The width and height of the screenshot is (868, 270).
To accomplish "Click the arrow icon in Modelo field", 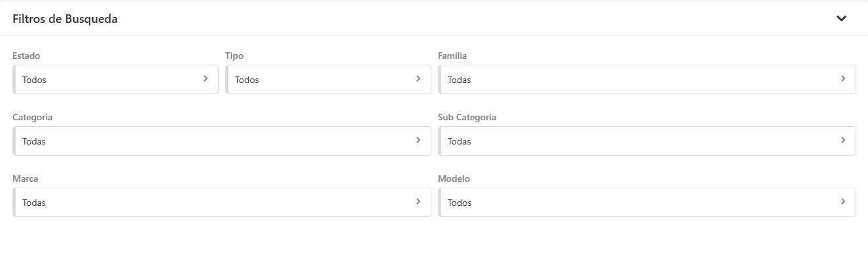I will [843, 201].
